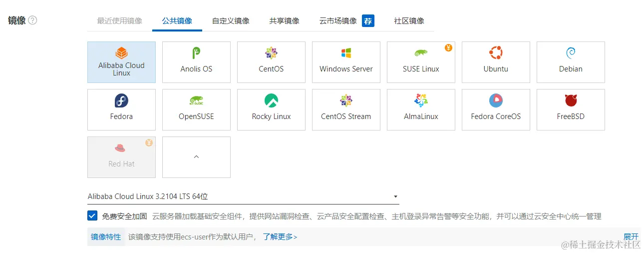Select the Alibaba Cloud Linux image card

point(121,62)
